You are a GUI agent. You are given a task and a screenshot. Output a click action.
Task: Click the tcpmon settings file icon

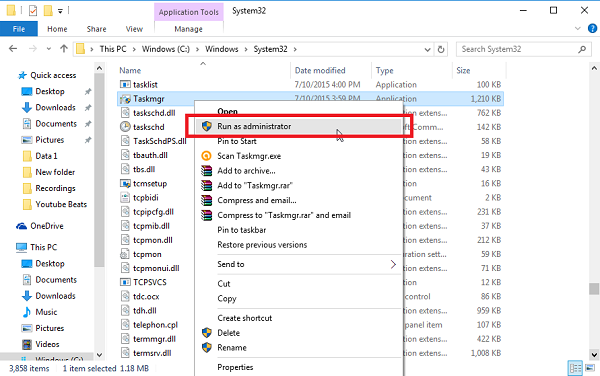[x=125, y=254]
